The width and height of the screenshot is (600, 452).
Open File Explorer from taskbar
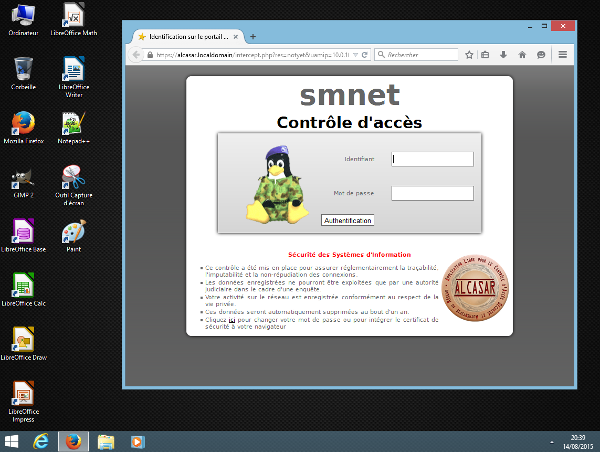coord(106,442)
